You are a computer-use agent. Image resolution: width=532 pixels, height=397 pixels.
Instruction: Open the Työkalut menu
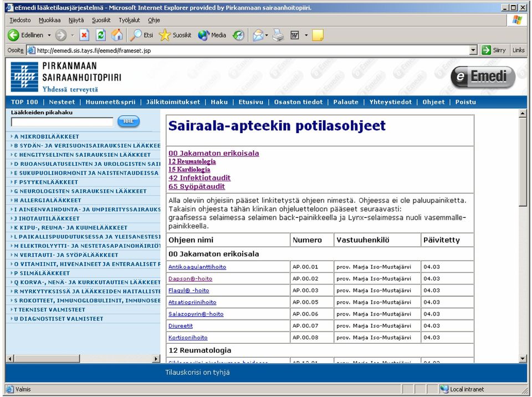click(129, 20)
